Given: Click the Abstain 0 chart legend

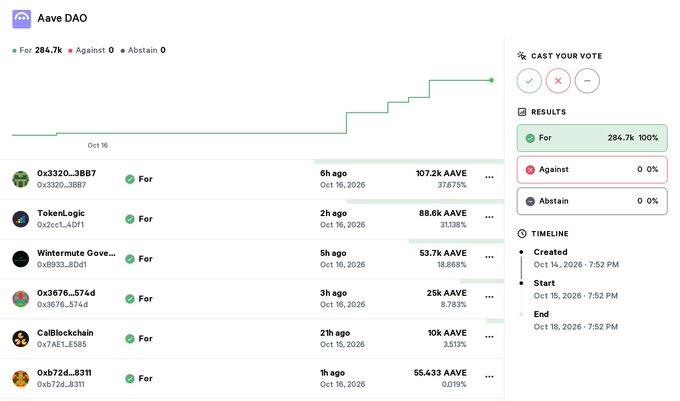Looking at the screenshot, I should (143, 50).
